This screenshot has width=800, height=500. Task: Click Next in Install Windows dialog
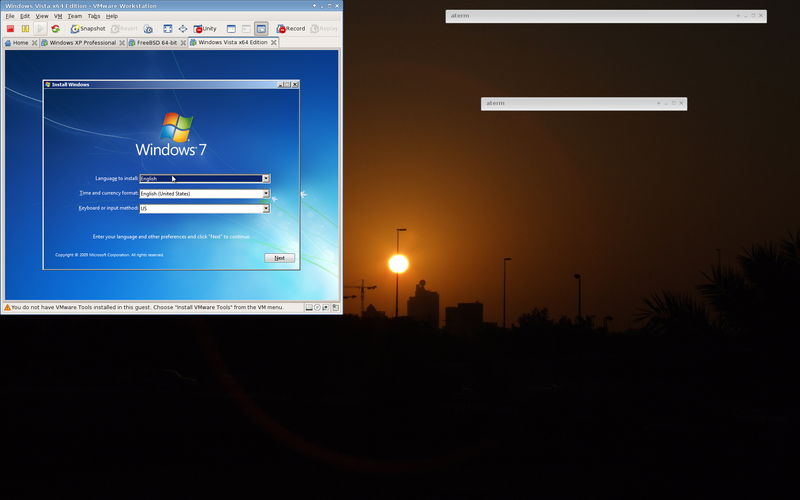pyautogui.click(x=280, y=258)
